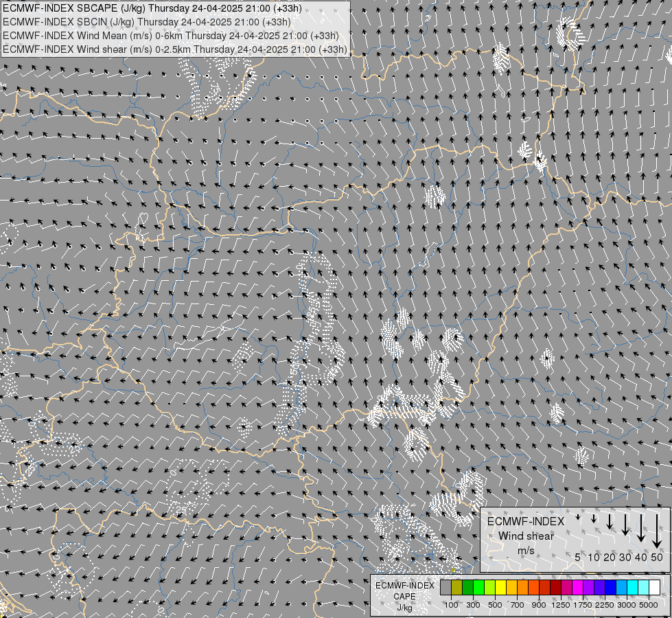Click the 3000 label on CAPE scale
The image size is (672, 618).
tap(627, 605)
